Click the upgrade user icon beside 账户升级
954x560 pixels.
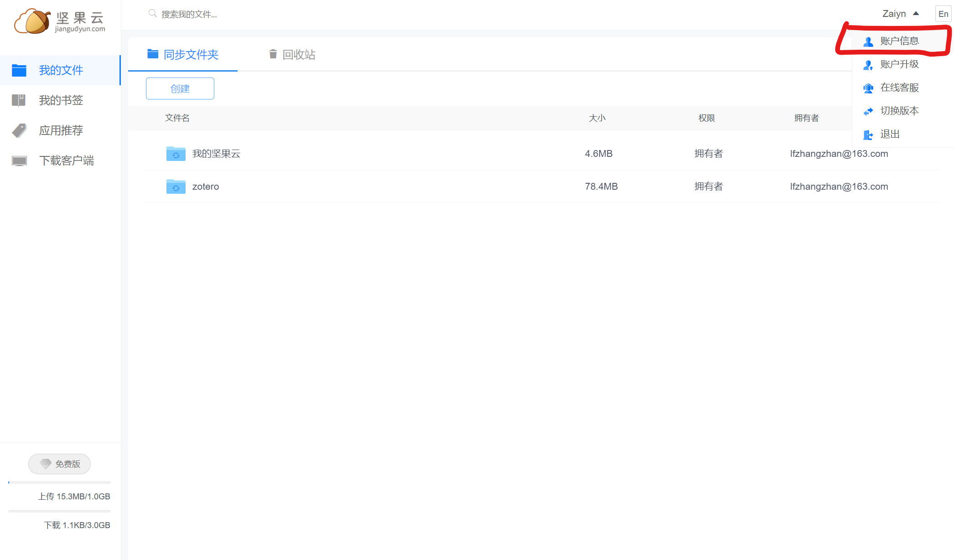coord(868,64)
